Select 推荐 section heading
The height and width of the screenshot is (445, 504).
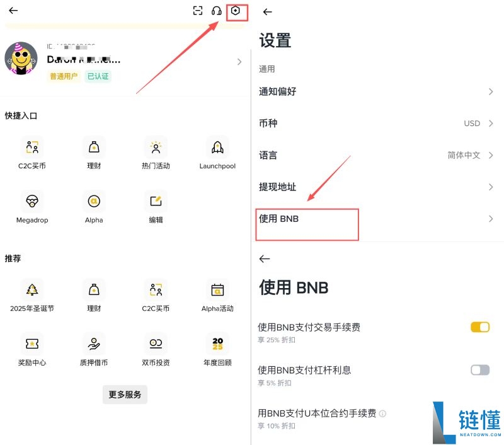(x=13, y=258)
